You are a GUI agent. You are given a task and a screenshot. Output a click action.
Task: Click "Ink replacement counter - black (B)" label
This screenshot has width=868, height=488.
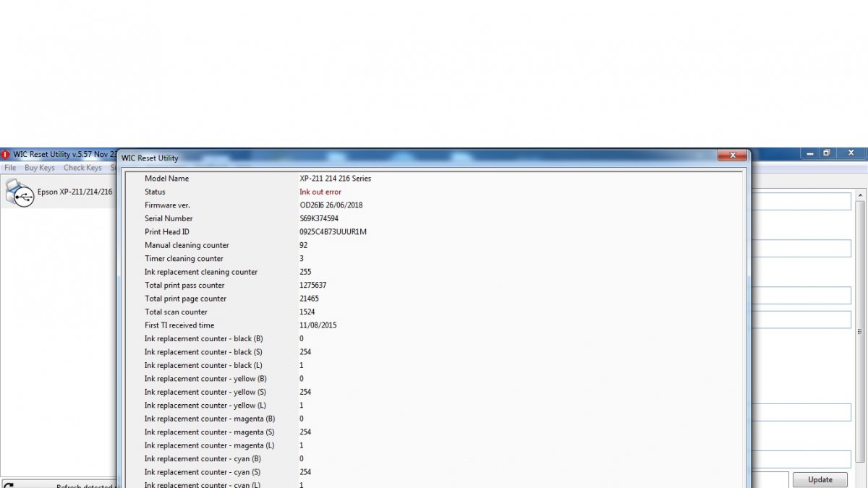click(x=204, y=339)
